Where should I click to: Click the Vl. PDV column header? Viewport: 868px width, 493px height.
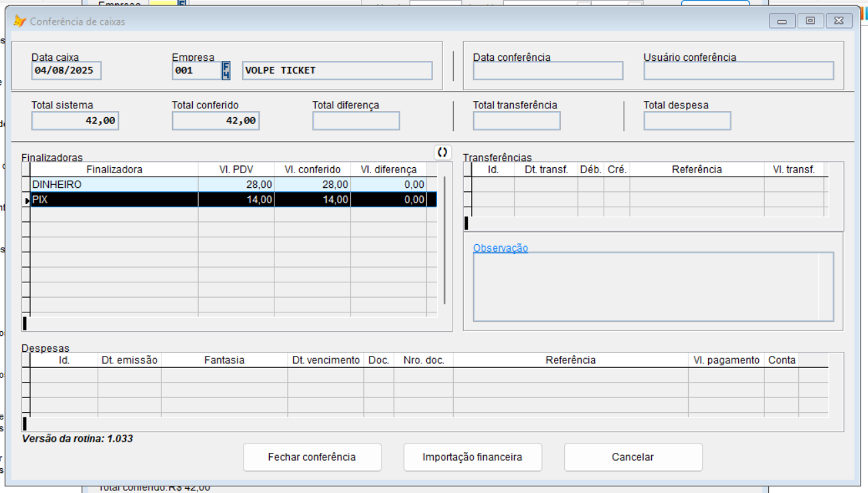pyautogui.click(x=236, y=170)
